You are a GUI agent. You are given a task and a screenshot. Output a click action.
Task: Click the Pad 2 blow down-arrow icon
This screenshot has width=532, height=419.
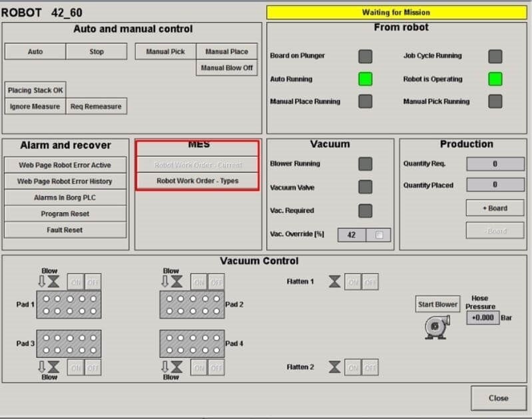[165, 281]
